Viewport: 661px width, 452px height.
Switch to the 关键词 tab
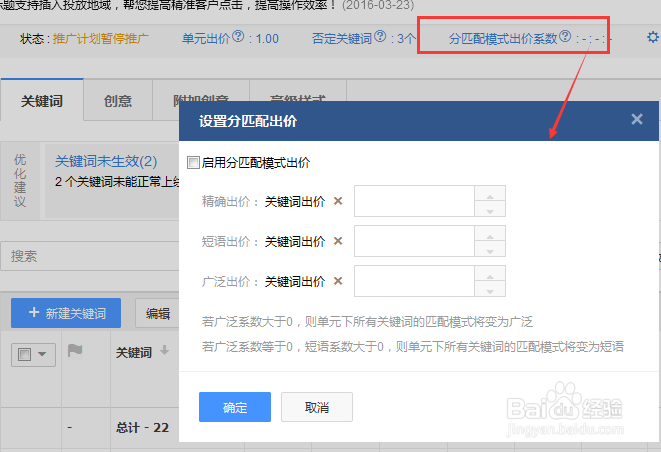pos(42,100)
